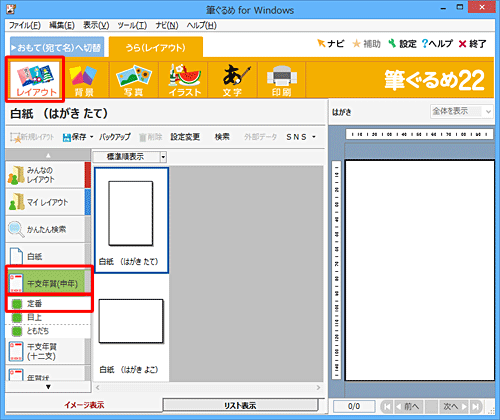Image resolution: width=500 pixels, height=420 pixels.
Task: Click 外部データ button
Action: (x=260, y=137)
